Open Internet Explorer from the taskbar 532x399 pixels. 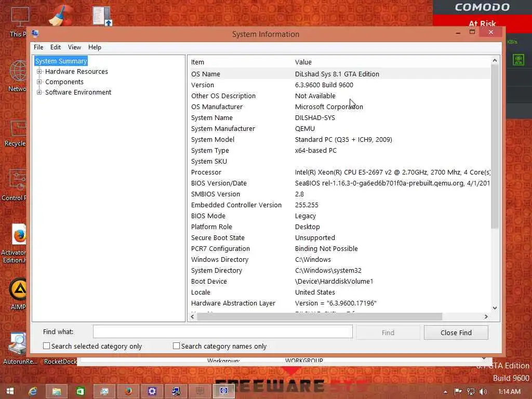33,391
